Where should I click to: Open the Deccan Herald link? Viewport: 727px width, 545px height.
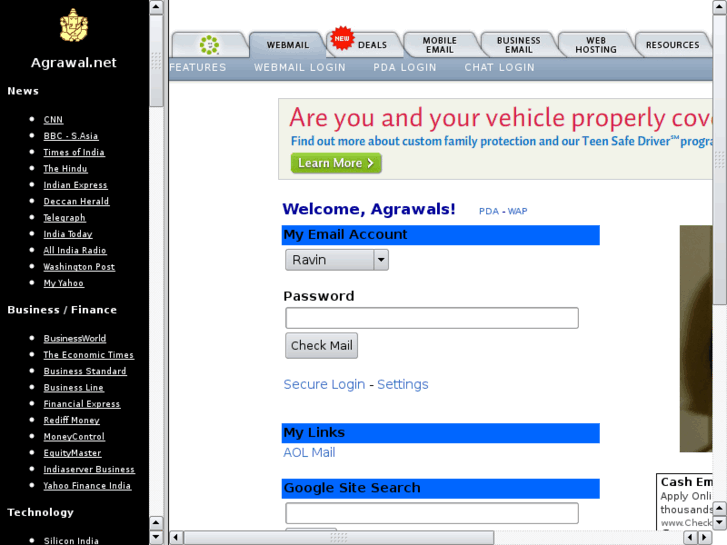coord(77,201)
